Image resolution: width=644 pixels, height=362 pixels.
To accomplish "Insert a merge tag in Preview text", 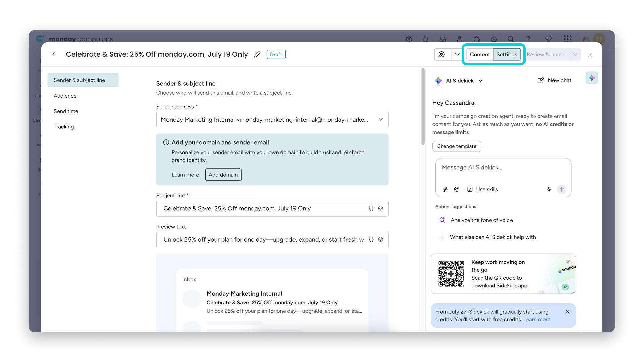I will point(371,239).
